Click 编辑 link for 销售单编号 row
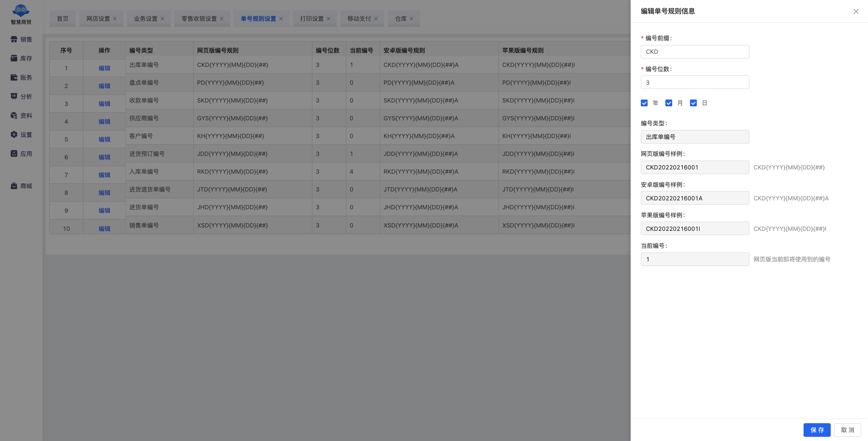 [x=104, y=229]
